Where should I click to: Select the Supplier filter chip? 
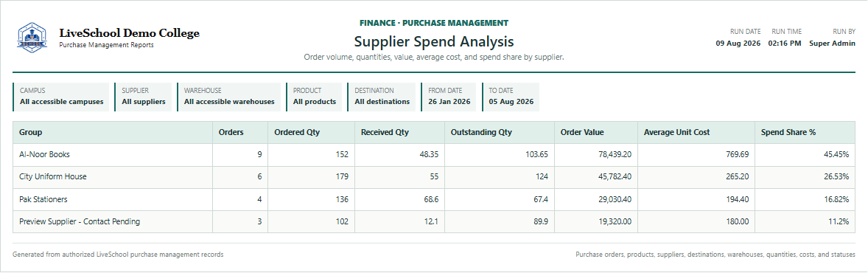pyautogui.click(x=144, y=97)
